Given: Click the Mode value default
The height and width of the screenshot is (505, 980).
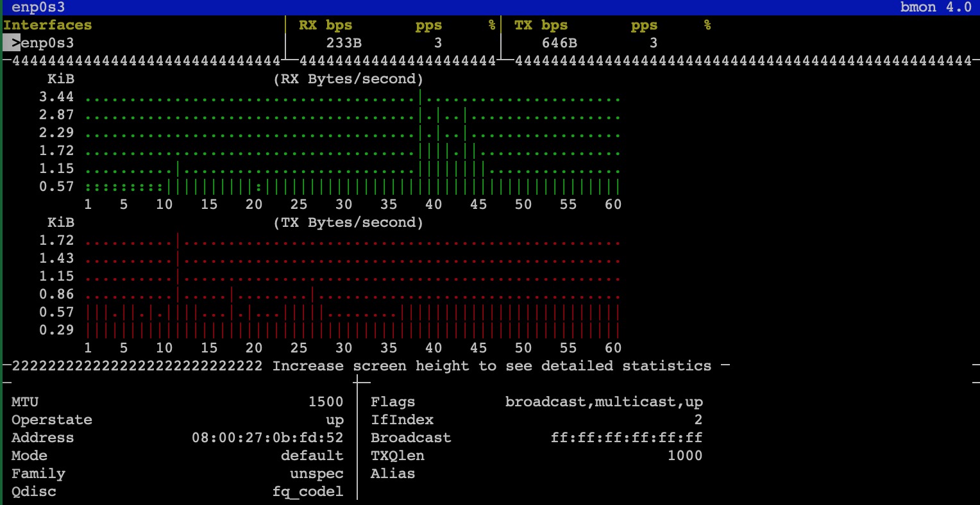Looking at the screenshot, I should (x=312, y=456).
